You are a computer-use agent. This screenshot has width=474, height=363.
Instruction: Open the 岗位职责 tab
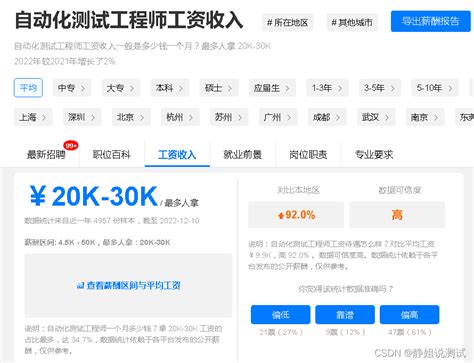point(308,155)
